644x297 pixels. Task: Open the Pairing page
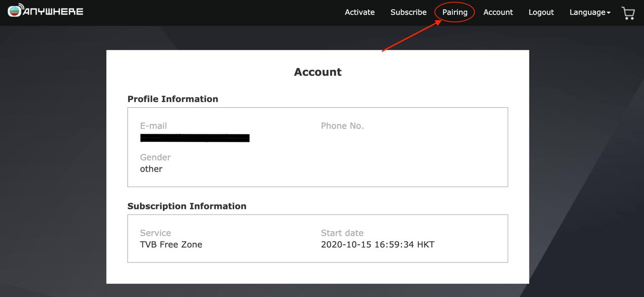coord(455,12)
